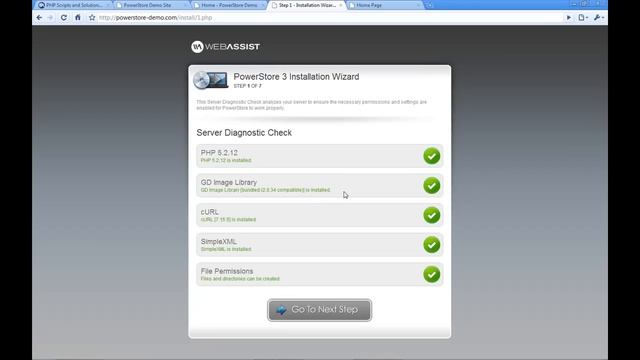
Task: Click the SimpleXML green check icon
Action: 431,245
